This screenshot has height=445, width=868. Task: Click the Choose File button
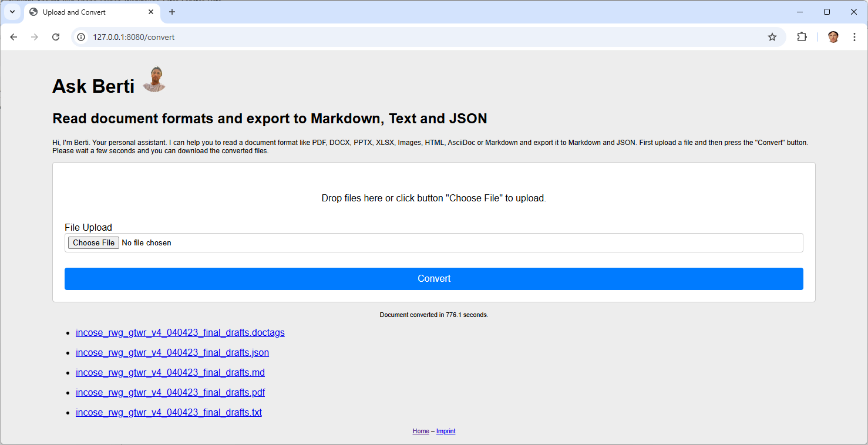click(x=93, y=242)
